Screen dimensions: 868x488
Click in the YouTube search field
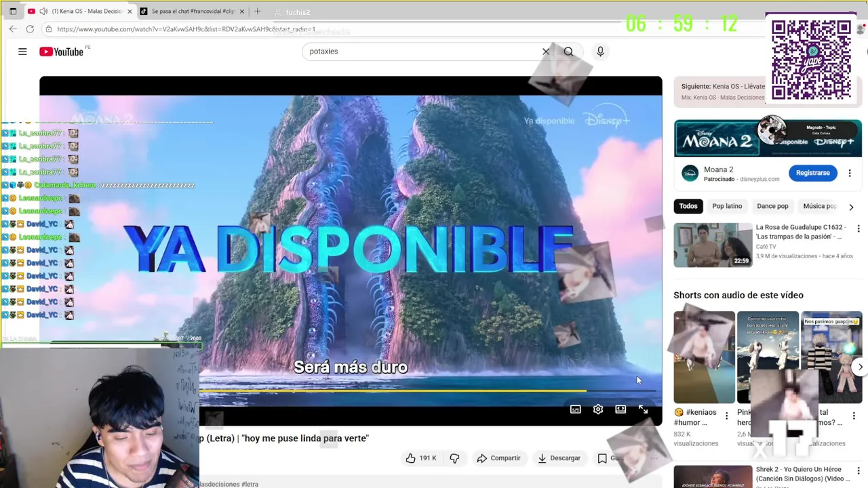[x=420, y=52]
